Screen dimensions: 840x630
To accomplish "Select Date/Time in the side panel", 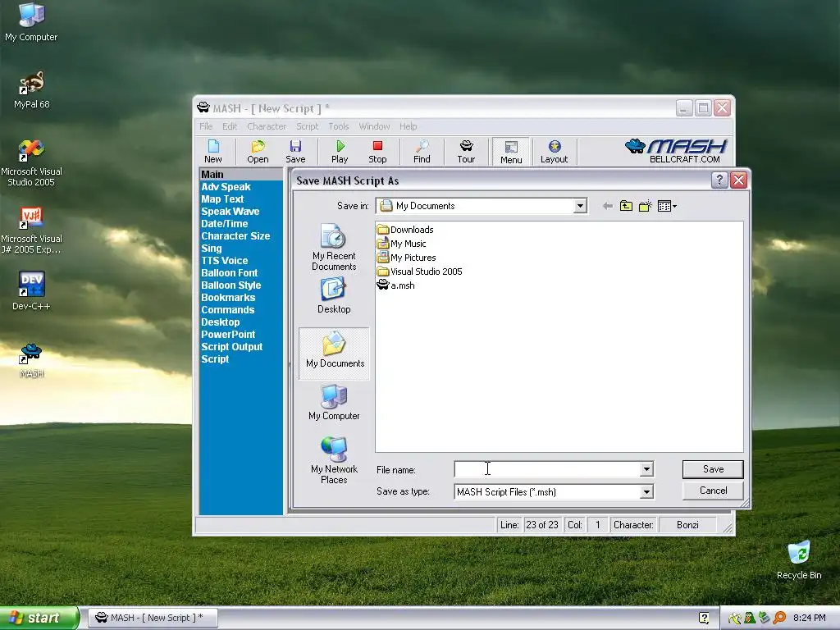I will (225, 224).
